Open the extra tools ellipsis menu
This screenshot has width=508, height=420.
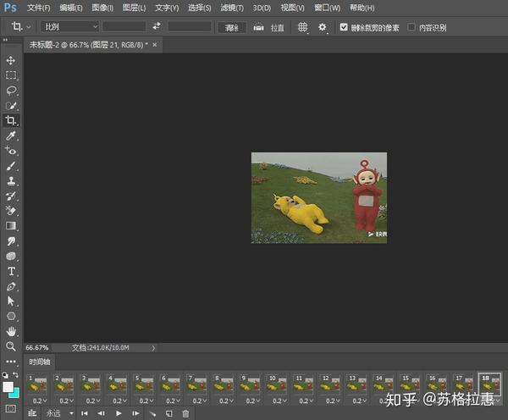[11, 361]
